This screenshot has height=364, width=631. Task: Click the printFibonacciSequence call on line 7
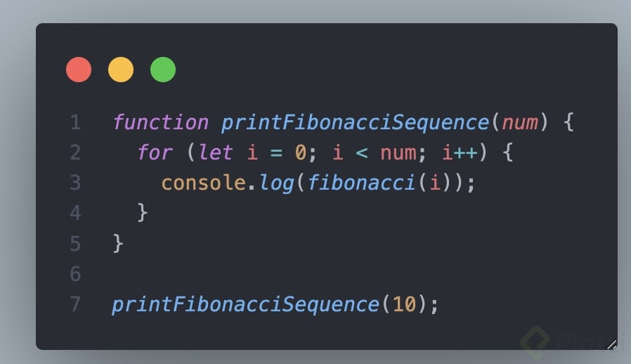pos(245,305)
